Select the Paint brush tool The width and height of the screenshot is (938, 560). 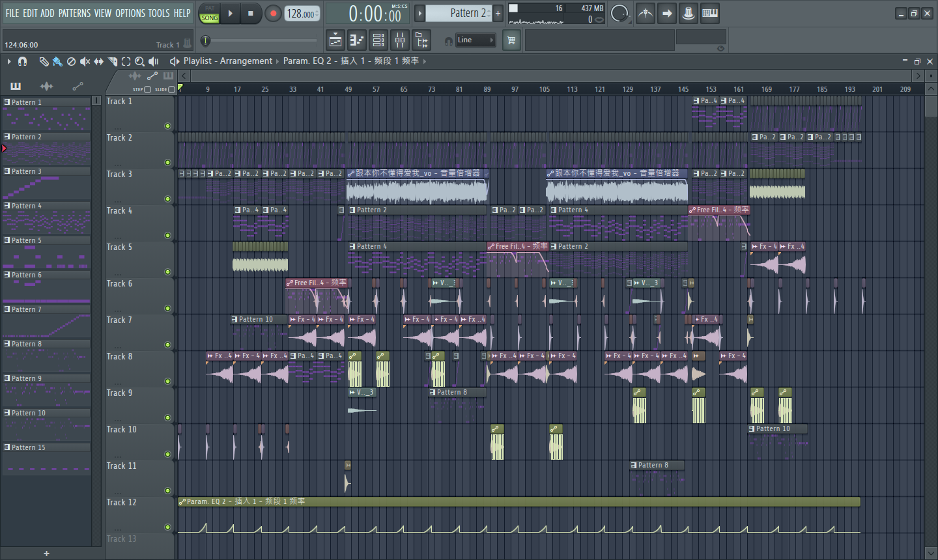(57, 61)
